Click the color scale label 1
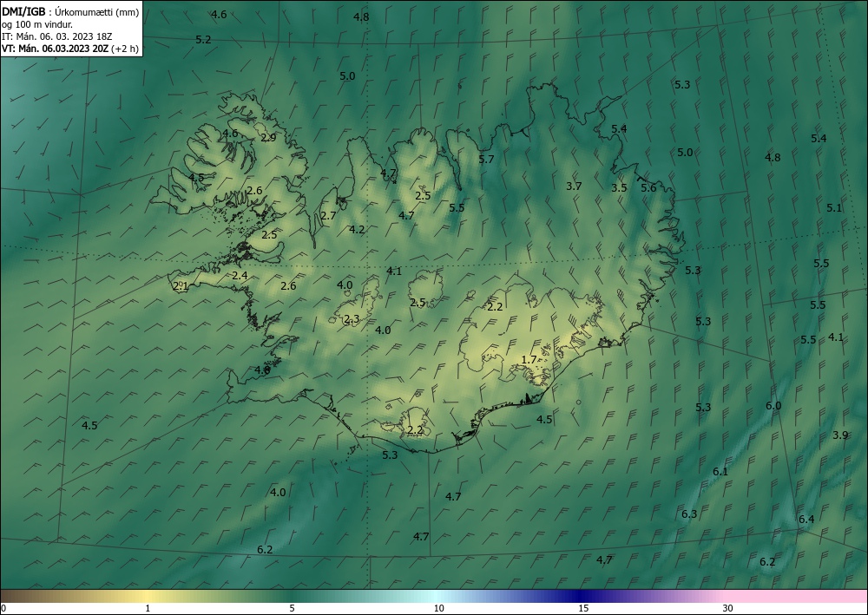Image resolution: width=868 pixels, height=615 pixels. coord(148,608)
